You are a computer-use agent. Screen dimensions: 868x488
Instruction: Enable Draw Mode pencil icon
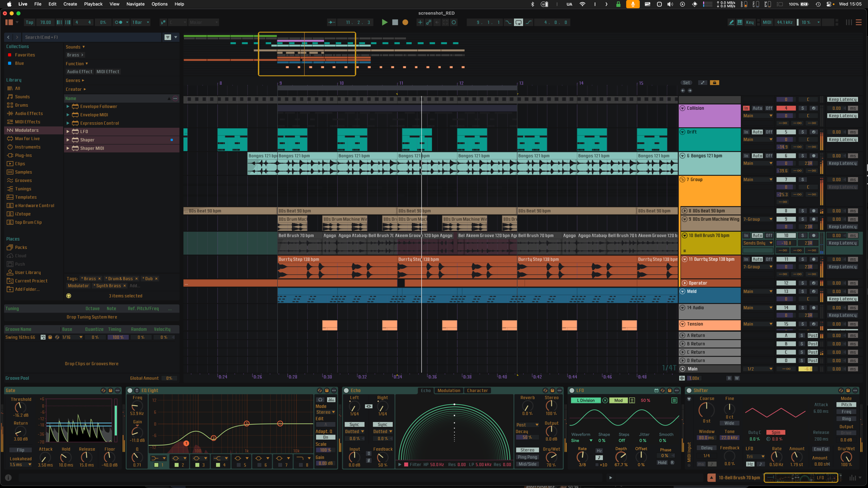(x=732, y=23)
